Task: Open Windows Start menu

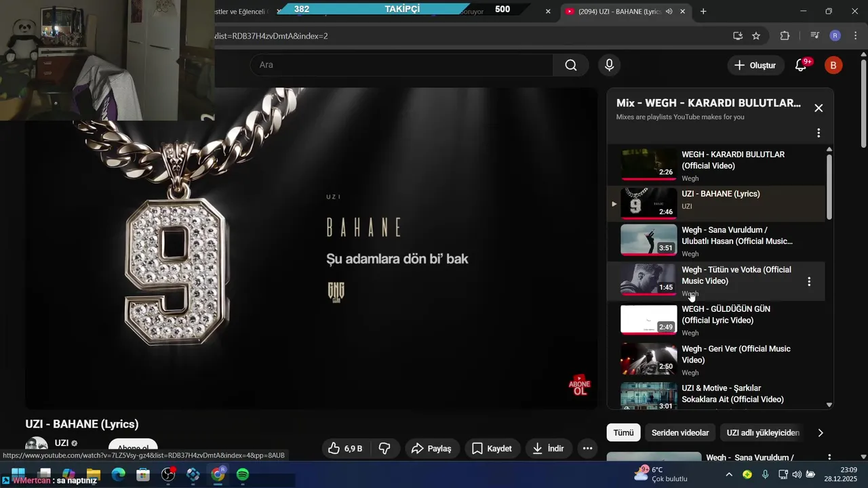Action: click(18, 474)
